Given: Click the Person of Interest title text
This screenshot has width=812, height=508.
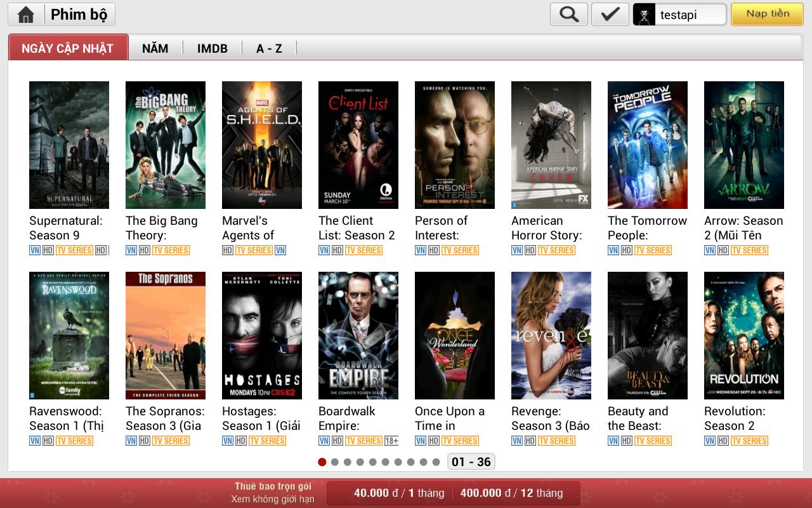Looking at the screenshot, I should [441, 228].
